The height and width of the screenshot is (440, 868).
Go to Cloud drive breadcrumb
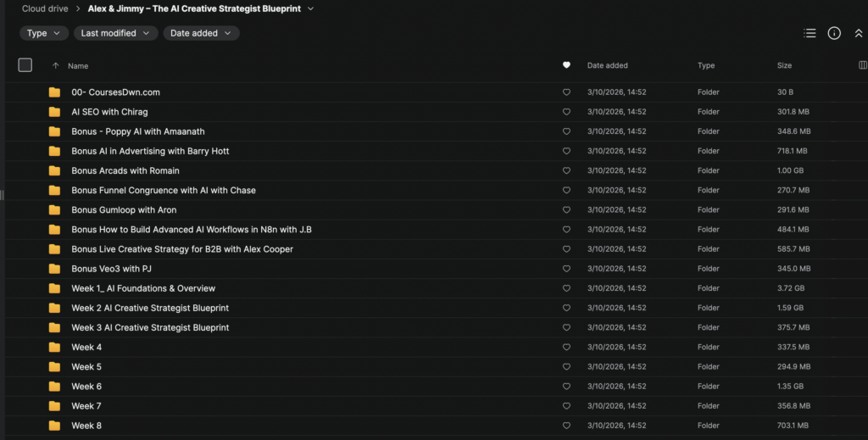click(46, 8)
